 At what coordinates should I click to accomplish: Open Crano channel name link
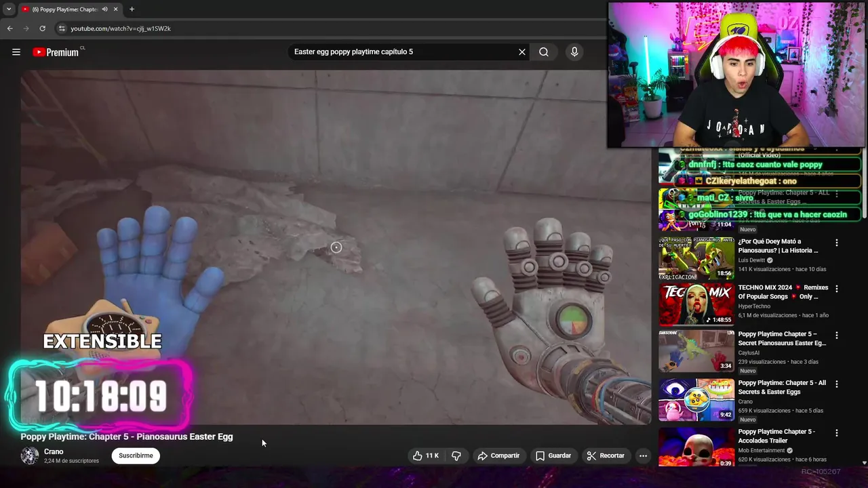point(54,452)
